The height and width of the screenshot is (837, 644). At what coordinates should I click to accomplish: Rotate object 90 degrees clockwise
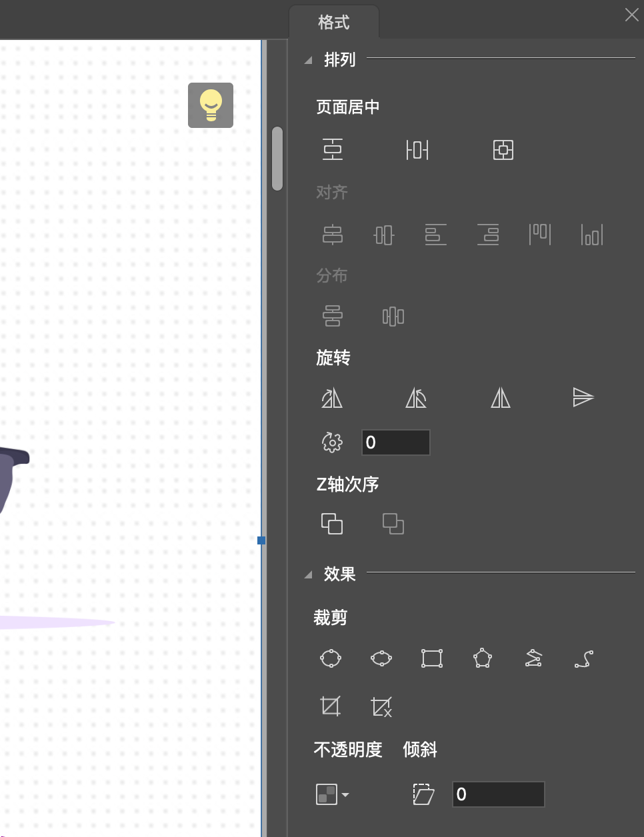[x=332, y=399]
